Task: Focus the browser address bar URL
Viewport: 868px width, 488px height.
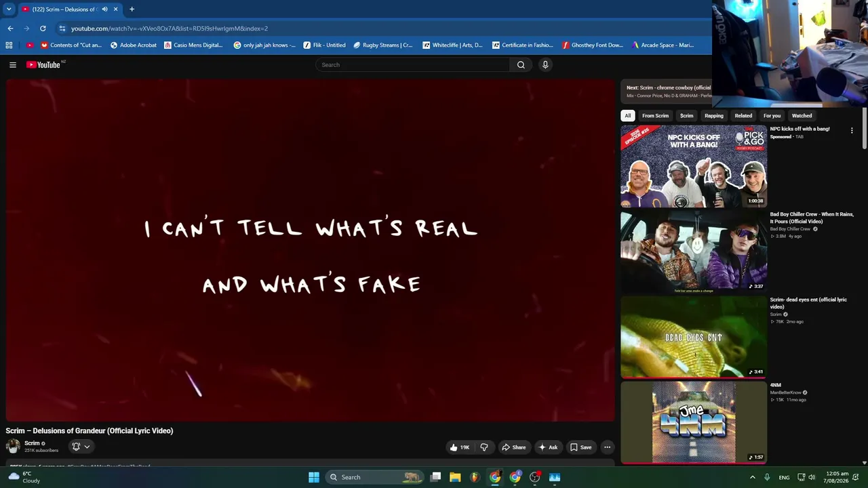Action: click(170, 28)
